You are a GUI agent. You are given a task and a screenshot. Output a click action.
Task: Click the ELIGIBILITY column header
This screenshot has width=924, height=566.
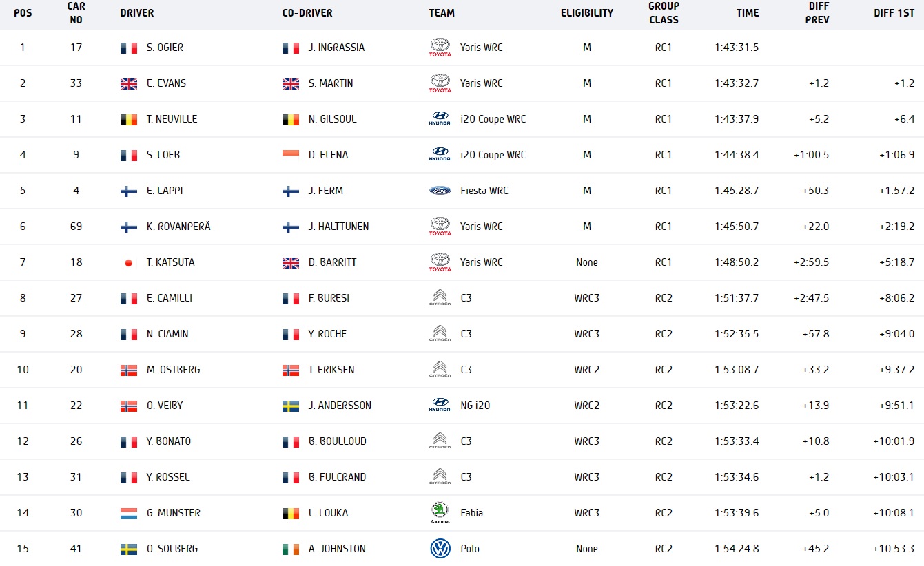pos(586,13)
